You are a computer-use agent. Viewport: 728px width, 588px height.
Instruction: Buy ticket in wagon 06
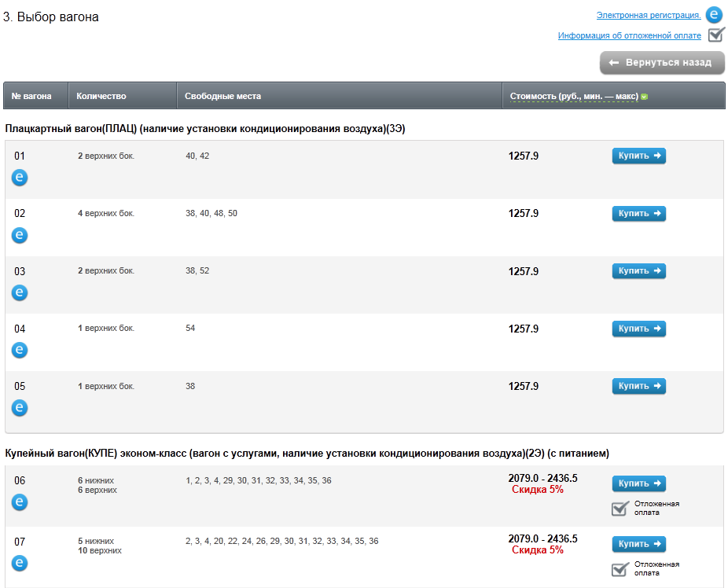coord(639,483)
